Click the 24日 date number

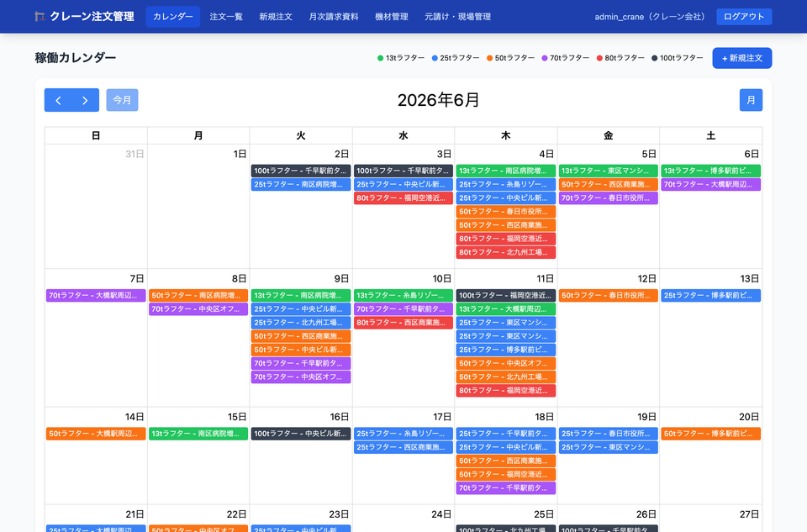(x=441, y=514)
